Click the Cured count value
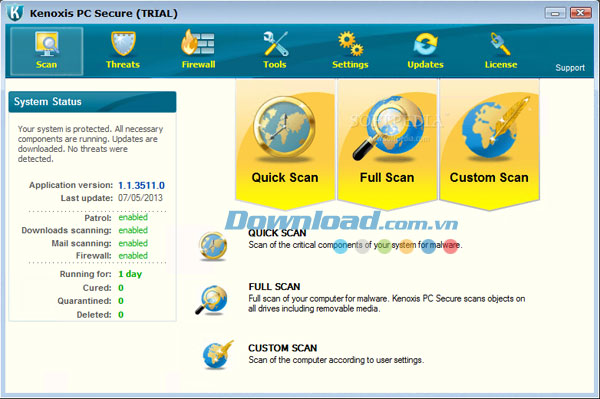600x399 pixels. pyautogui.click(x=121, y=288)
